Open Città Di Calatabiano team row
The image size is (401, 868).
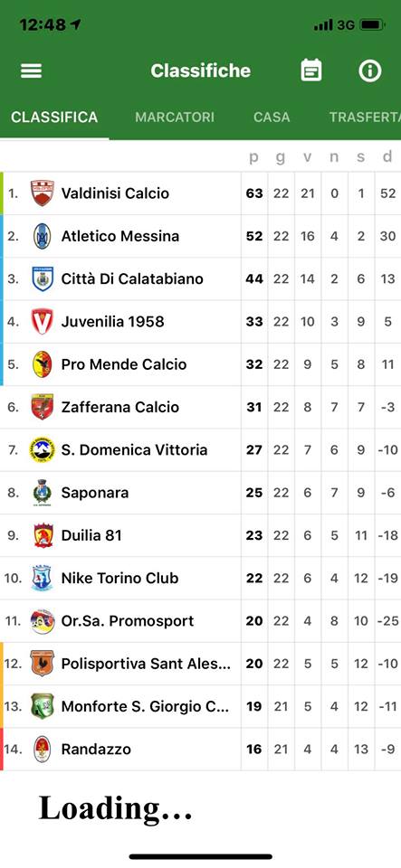(201, 279)
